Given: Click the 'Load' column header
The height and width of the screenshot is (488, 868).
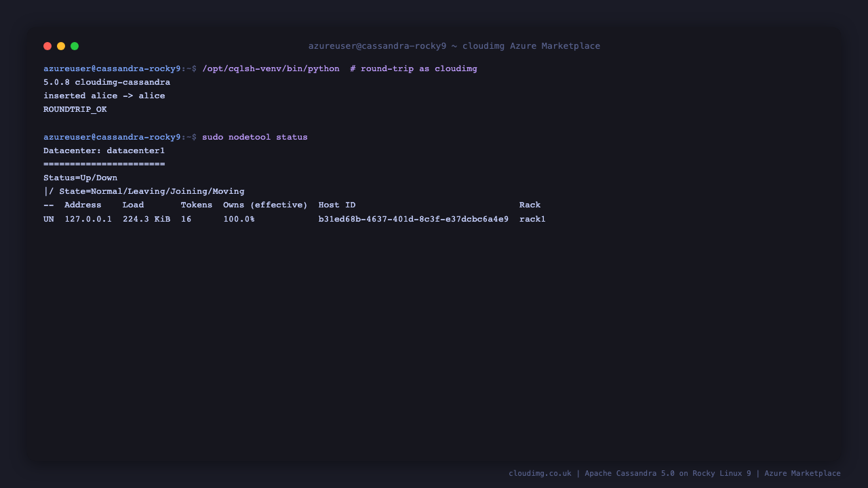Looking at the screenshot, I should pyautogui.click(x=134, y=205).
